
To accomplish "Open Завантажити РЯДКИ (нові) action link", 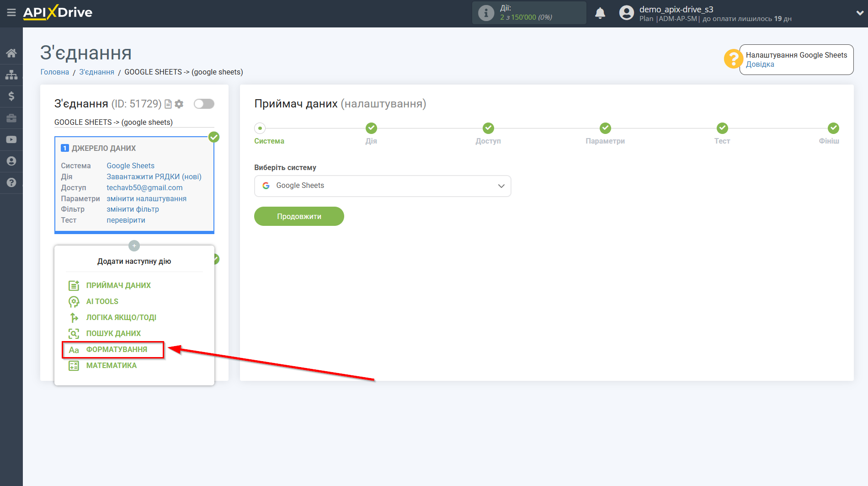I will [x=154, y=177].
